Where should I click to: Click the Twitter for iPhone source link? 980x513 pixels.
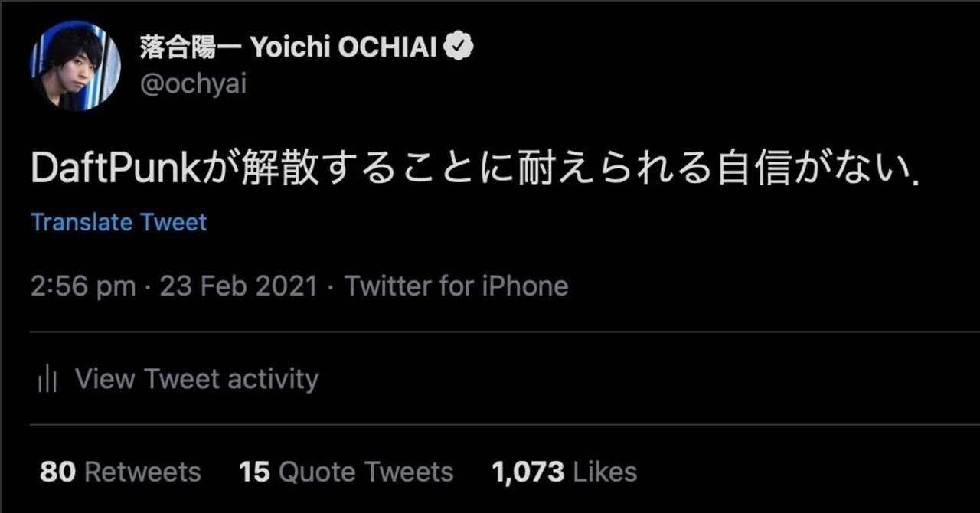(x=456, y=286)
